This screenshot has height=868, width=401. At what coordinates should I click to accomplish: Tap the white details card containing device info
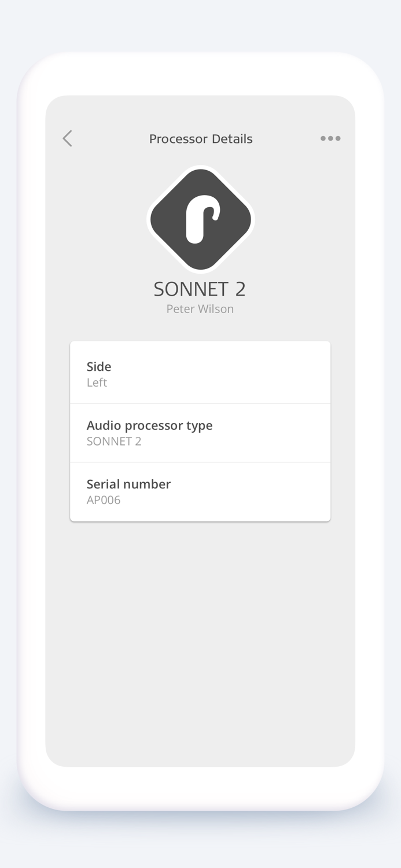pyautogui.click(x=200, y=431)
